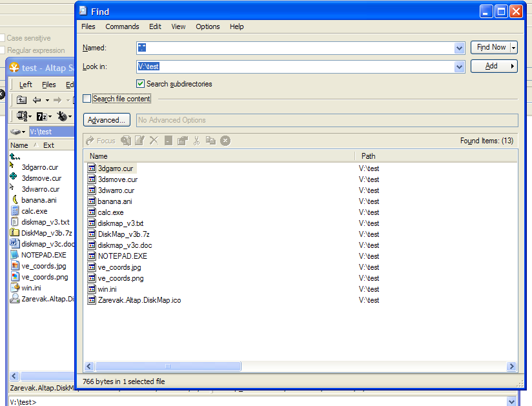Click the win.ini icon in the left panel
The width and height of the screenshot is (532, 406).
(15, 288)
